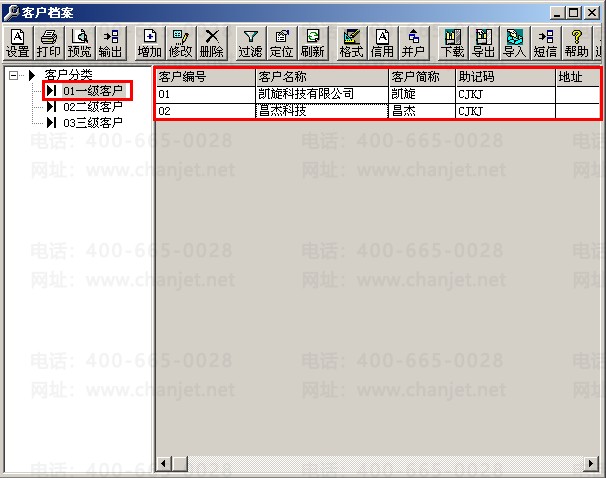Click the 客户名称 column header
The height and width of the screenshot is (478, 606).
tap(322, 77)
